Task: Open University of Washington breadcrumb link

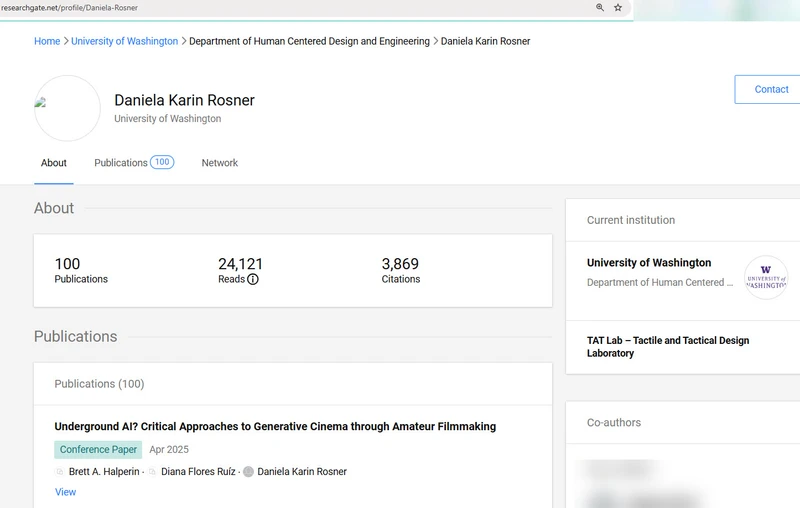Action: pyautogui.click(x=124, y=41)
